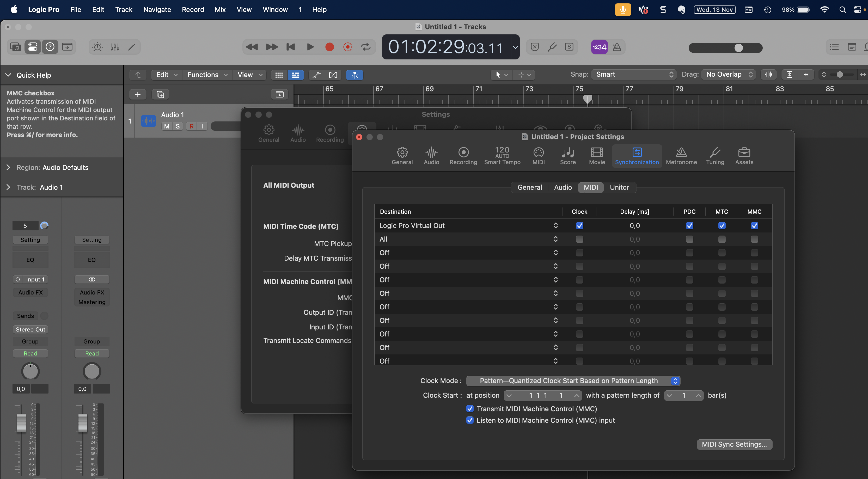Screen dimensions: 868x479
Task: Click the MIDI Sync Settings button
Action: coord(734,444)
